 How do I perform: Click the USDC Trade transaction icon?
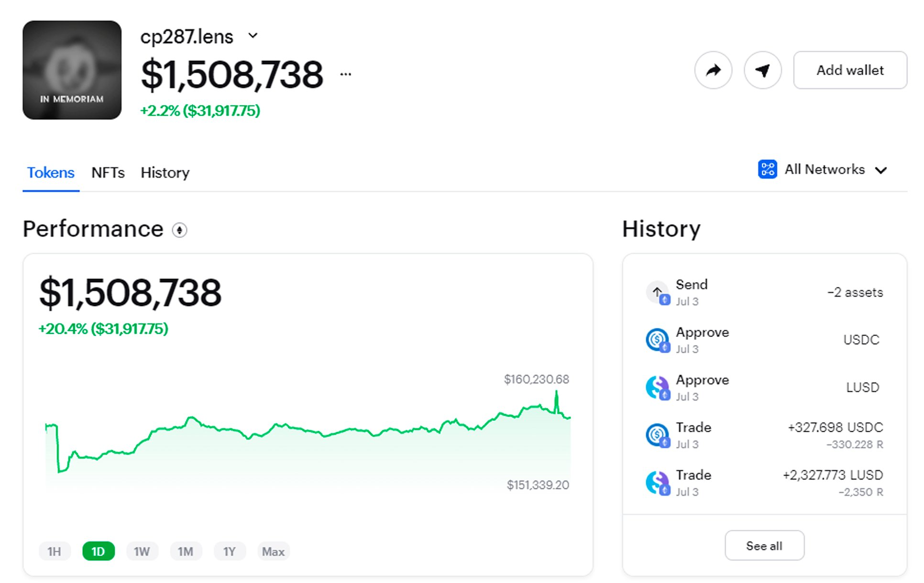click(x=658, y=435)
